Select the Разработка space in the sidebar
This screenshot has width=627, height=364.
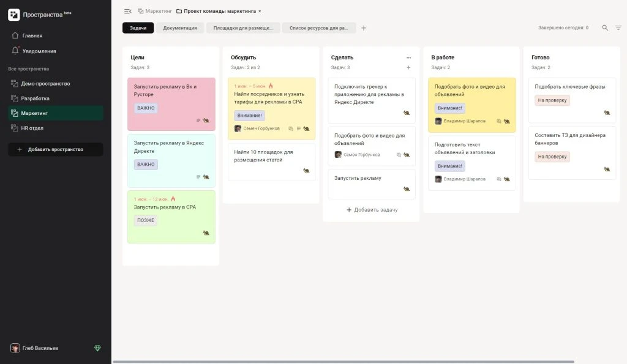click(35, 98)
